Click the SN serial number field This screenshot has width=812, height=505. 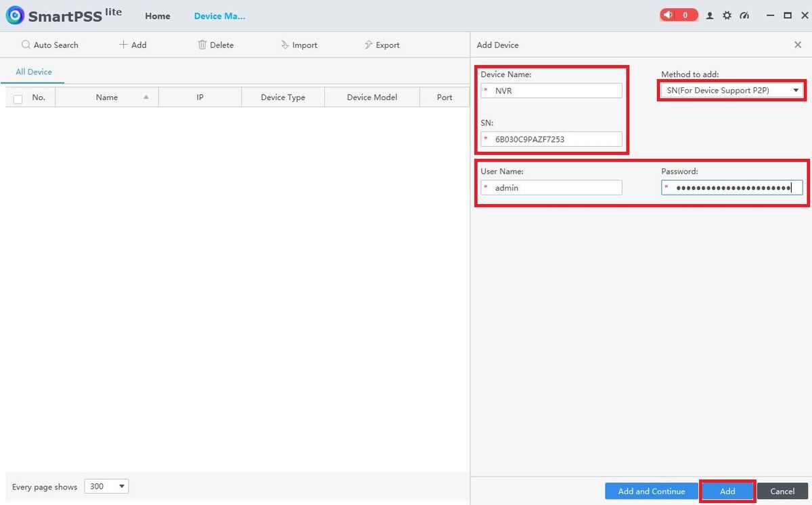pos(551,139)
